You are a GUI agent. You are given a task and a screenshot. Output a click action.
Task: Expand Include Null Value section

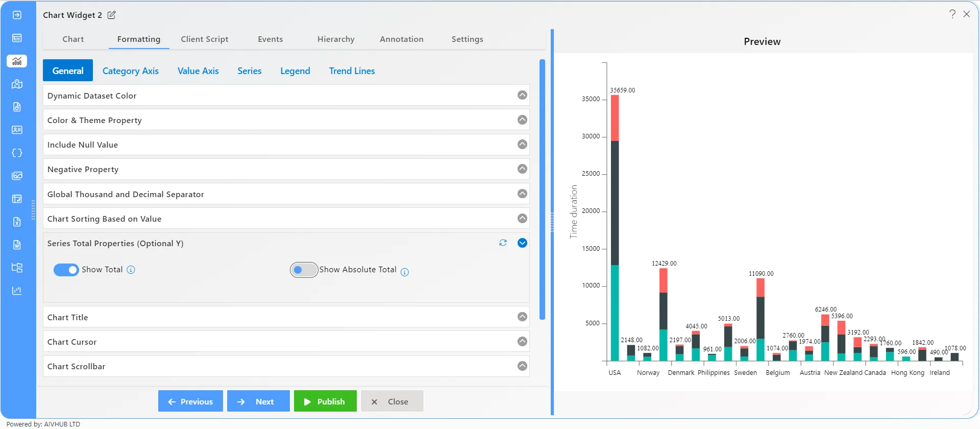click(522, 144)
